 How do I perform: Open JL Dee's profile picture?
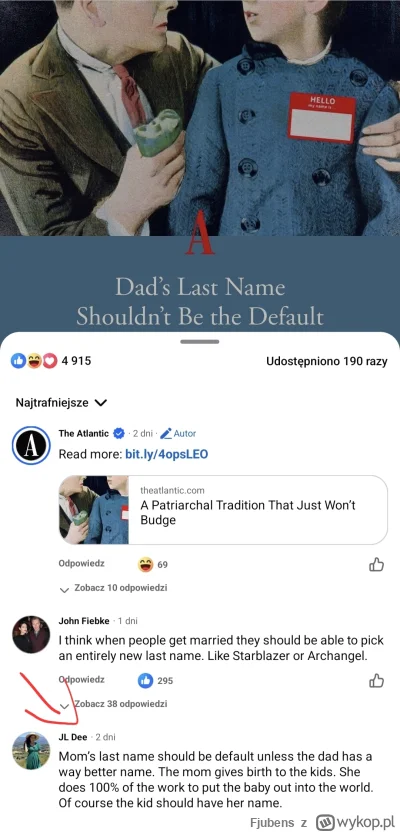[x=31, y=750]
